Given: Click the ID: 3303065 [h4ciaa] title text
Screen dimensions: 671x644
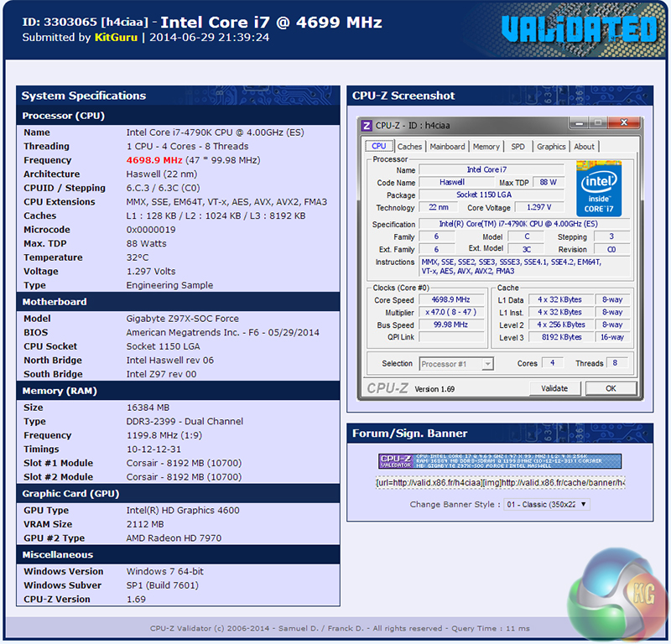Looking at the screenshot, I should coord(86,23).
